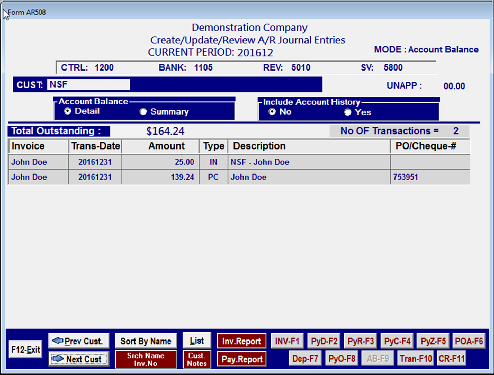Click the Tran-F10 function button
This screenshot has height=375, width=494.
tap(416, 358)
